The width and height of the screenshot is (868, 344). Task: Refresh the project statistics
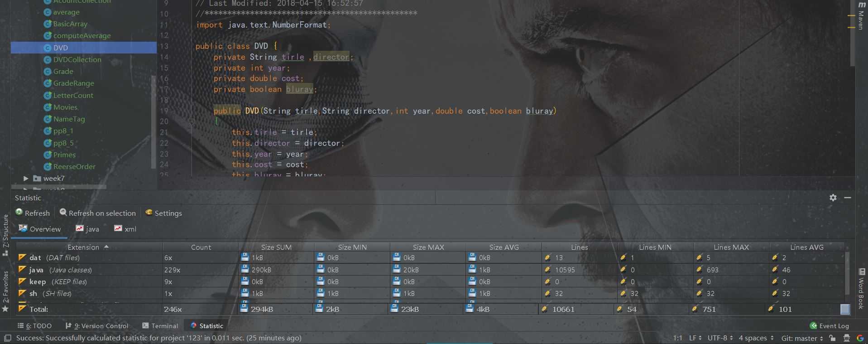pyautogui.click(x=33, y=213)
